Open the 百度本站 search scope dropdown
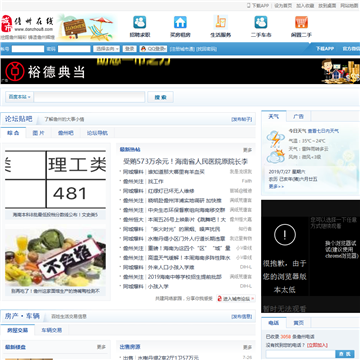Screen dimensions: 360x360 (x=20, y=97)
